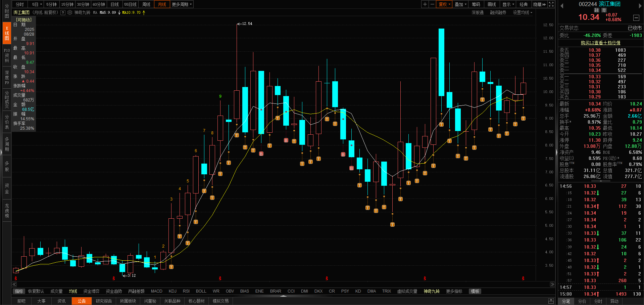Open the 复权 adjustment dropdown

point(445,4)
